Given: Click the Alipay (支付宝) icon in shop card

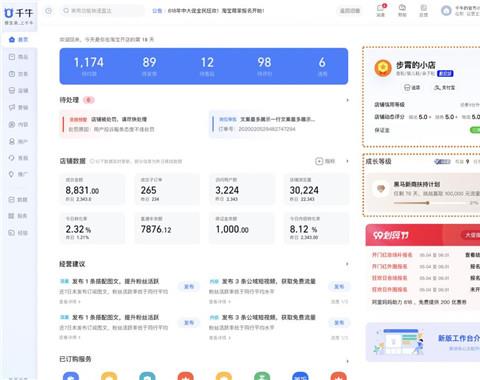Looking at the screenshot, I should [444, 88].
